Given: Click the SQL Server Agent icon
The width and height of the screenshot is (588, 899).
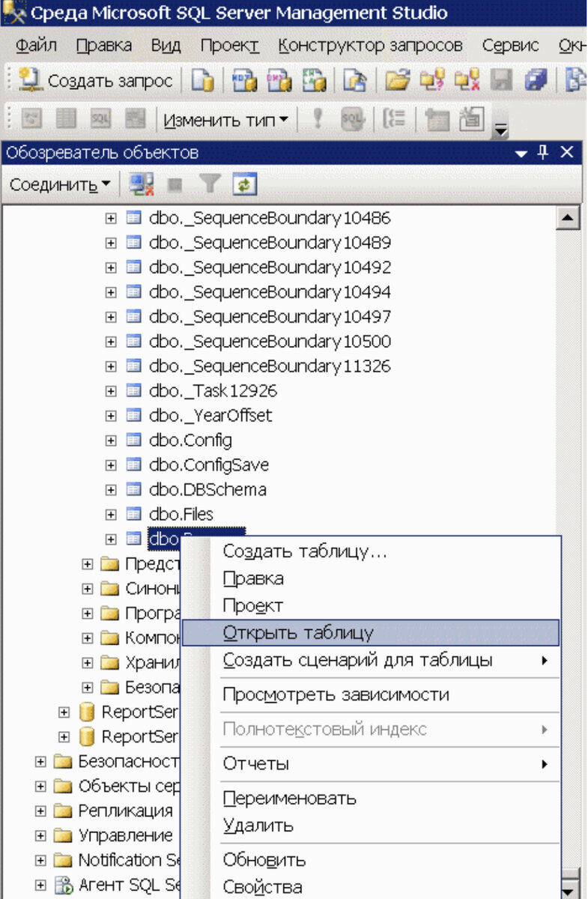Looking at the screenshot, I should point(63,886).
